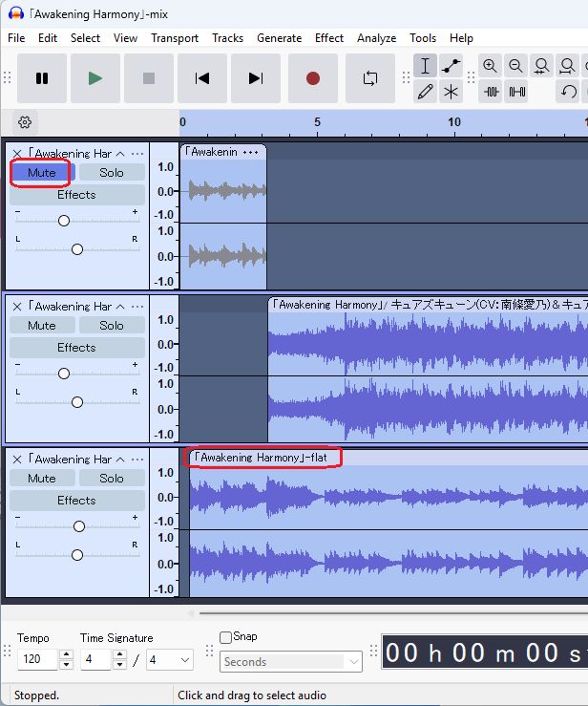This screenshot has height=706, width=588.
Task: Toggle Mute on the third track
Action: (42, 478)
